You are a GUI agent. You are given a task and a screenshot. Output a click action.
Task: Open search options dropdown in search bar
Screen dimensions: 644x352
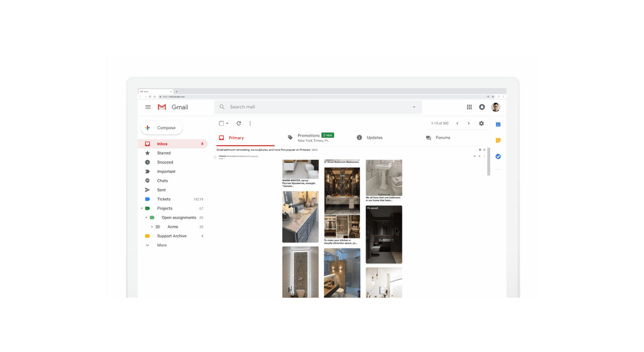414,107
